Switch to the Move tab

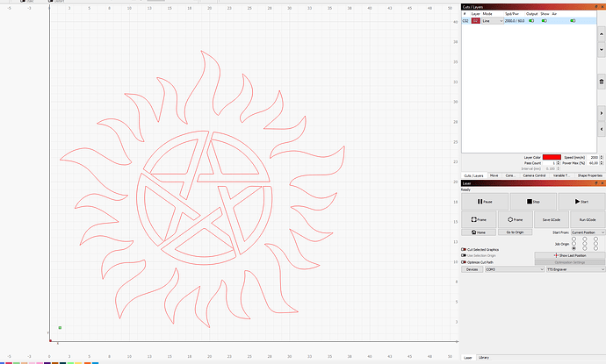click(494, 175)
